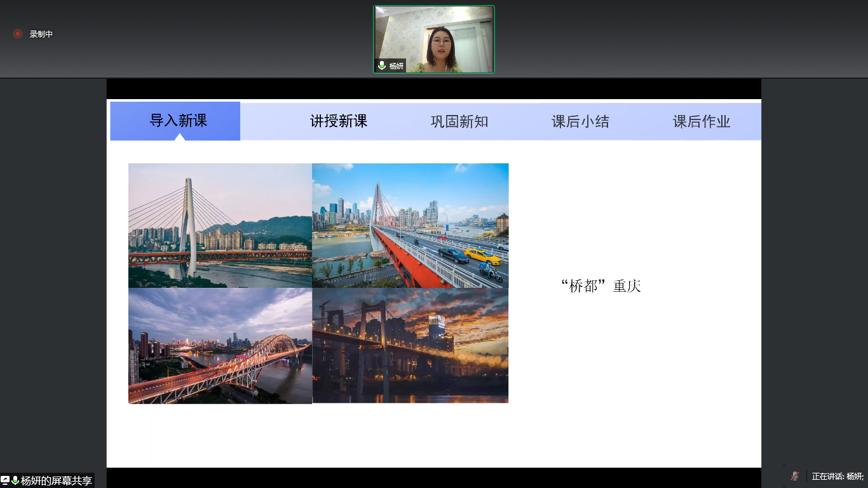Click the cable-stayed bridge photo at top left
Image resolution: width=868 pixels, height=488 pixels.
(220, 226)
